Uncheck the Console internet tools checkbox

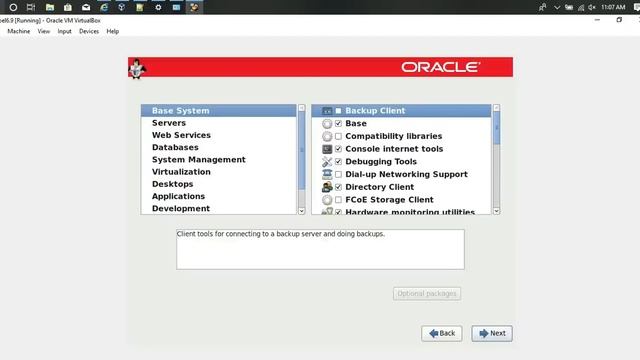[338, 149]
